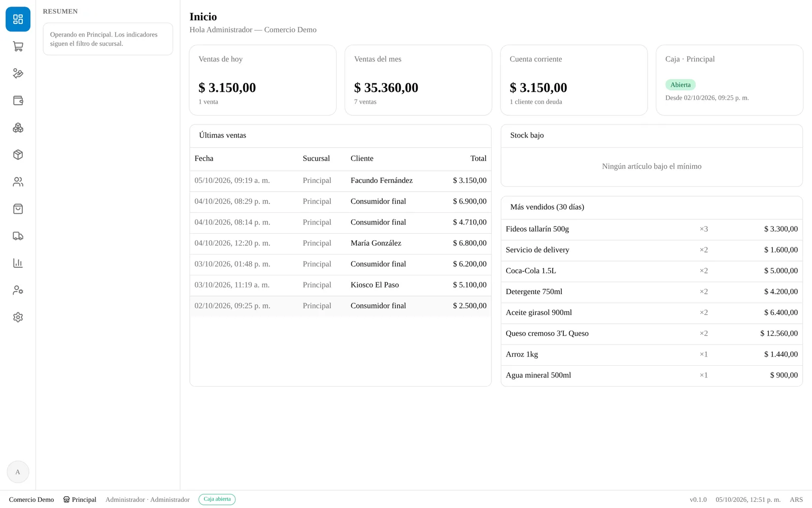Click the sale dated 02/10/2026, 09:25 p. m.

(341, 306)
